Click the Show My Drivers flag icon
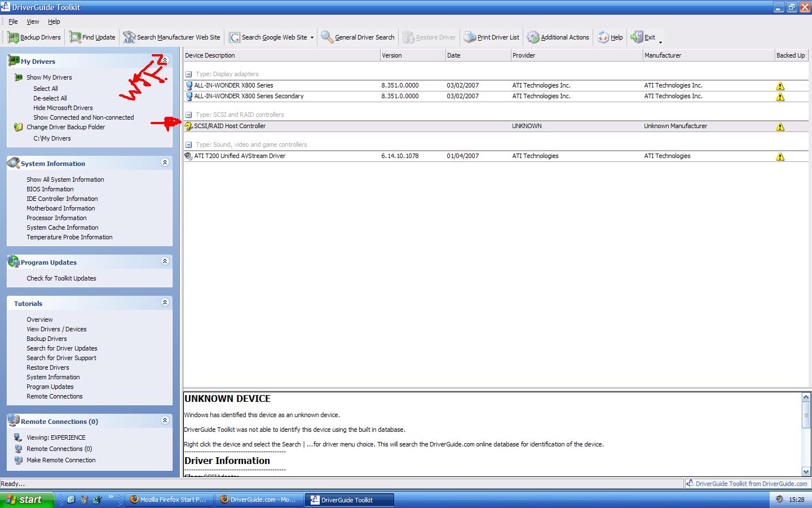Image resolution: width=812 pixels, height=508 pixels. 18,77
